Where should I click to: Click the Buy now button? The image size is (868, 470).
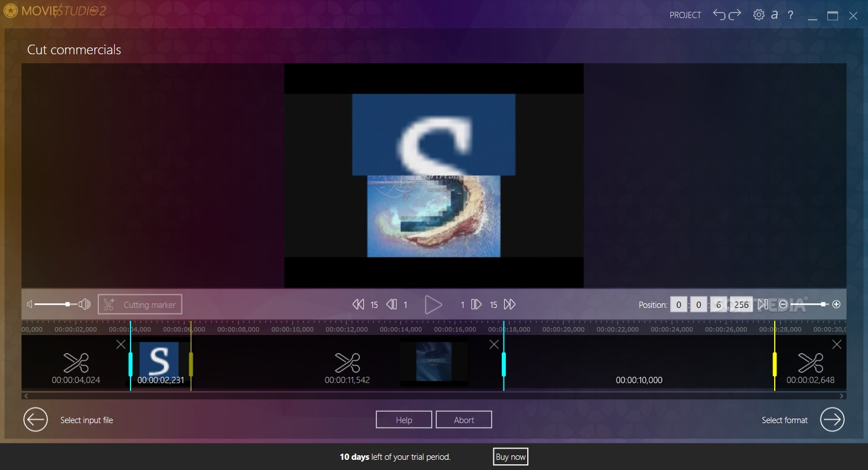pyautogui.click(x=510, y=457)
